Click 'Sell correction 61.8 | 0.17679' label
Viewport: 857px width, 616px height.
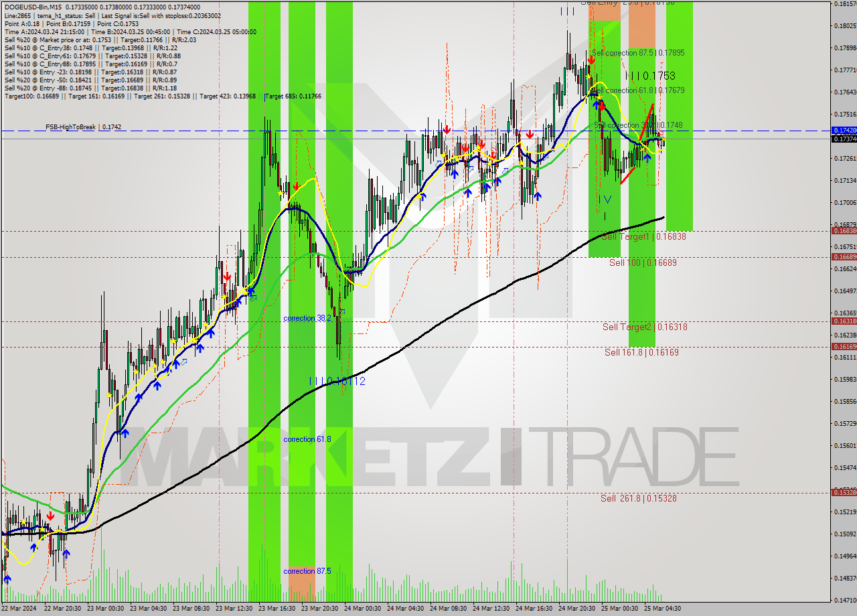click(x=638, y=90)
